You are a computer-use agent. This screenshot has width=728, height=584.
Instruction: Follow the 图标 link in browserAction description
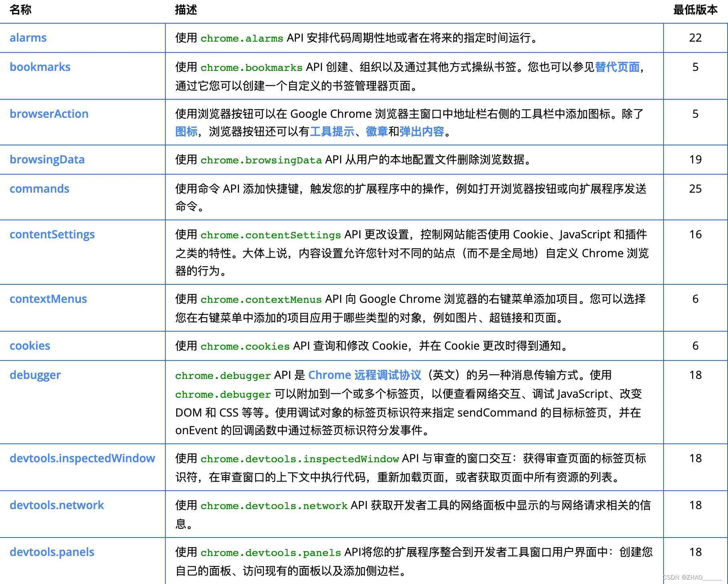187,131
